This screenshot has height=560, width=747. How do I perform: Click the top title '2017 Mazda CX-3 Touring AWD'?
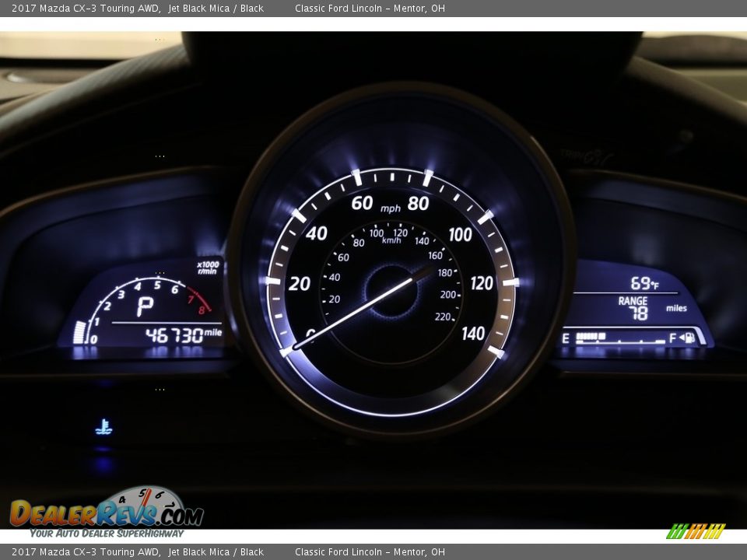click(86, 9)
